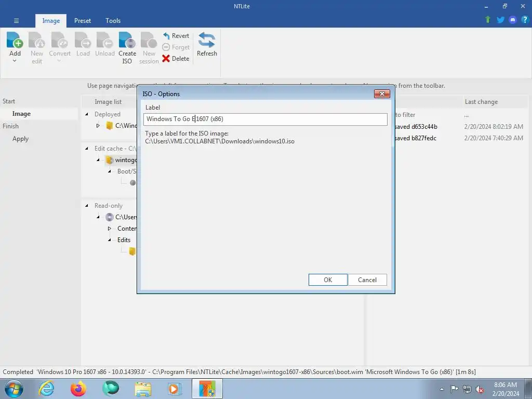Viewport: 532px width, 399px height.
Task: Expand the C:\Wind deployed entry
Action: pos(98,126)
